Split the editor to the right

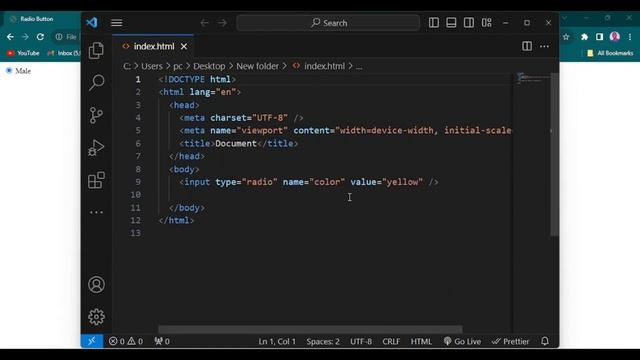tap(527, 46)
